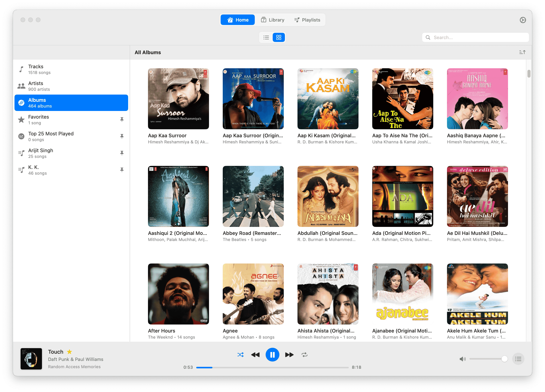This screenshot has width=545, height=392.
Task: Click 'The Weeknd • 14 songs' subtitle
Action: point(171,337)
